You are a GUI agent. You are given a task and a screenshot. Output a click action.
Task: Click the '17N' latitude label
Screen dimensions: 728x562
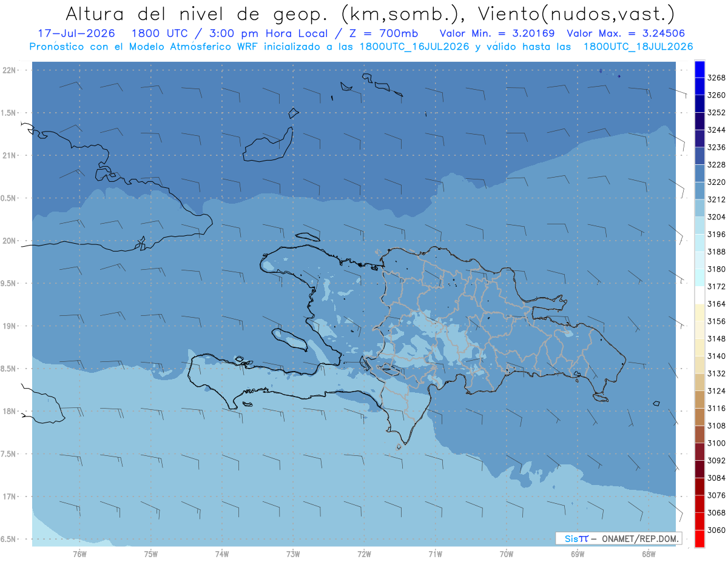10,497
